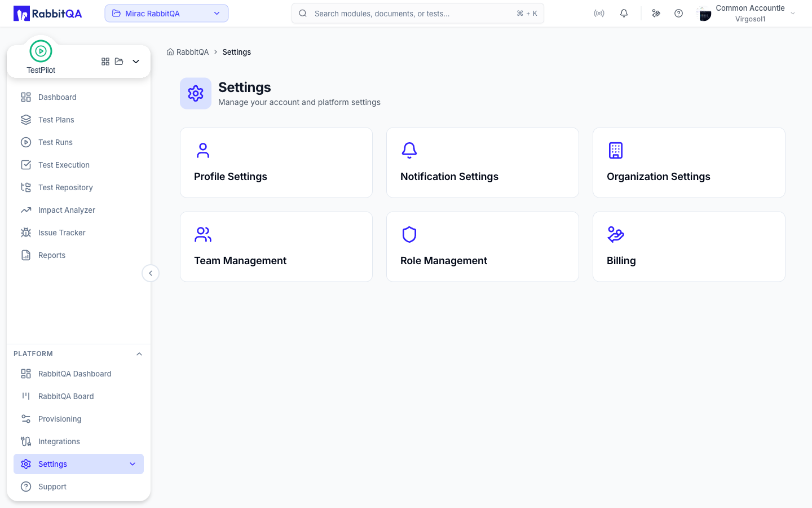Click the billing hand-coin icon in header
This screenshot has height=508, width=812.
[656, 14]
